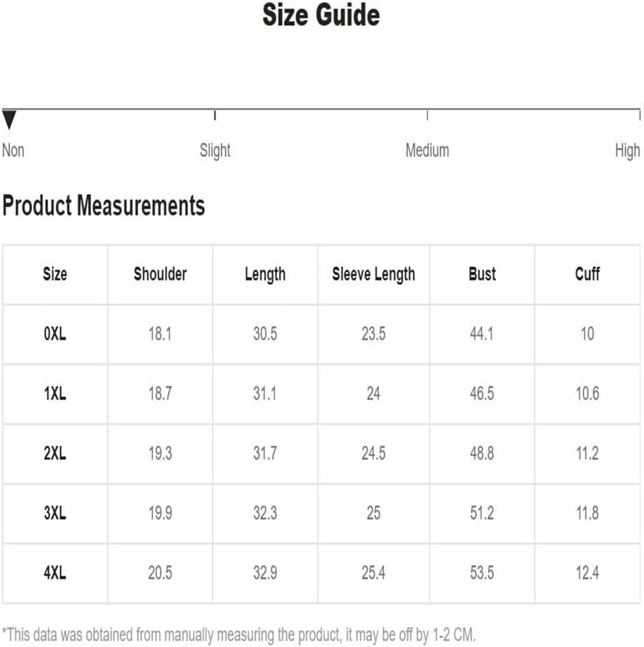The image size is (644, 647).
Task: Click the Product Measurements heading
Action: click(104, 206)
